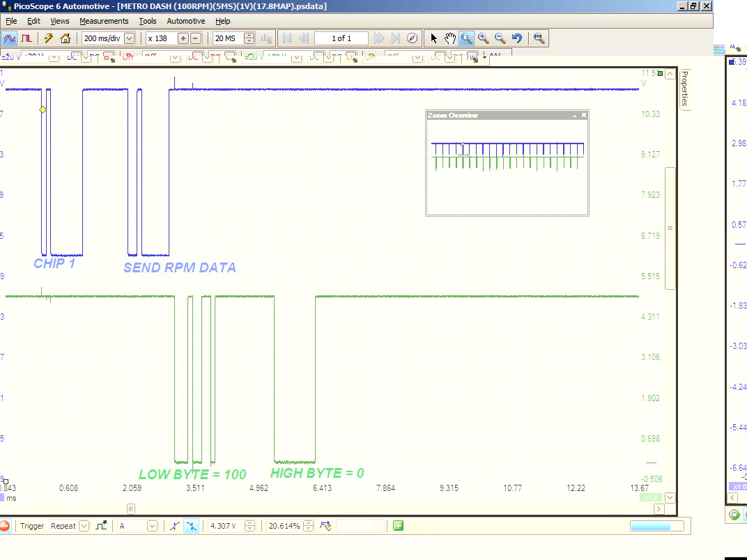Click the SEND RPM DATA annotation
This screenshot has width=747, height=560.
click(180, 267)
